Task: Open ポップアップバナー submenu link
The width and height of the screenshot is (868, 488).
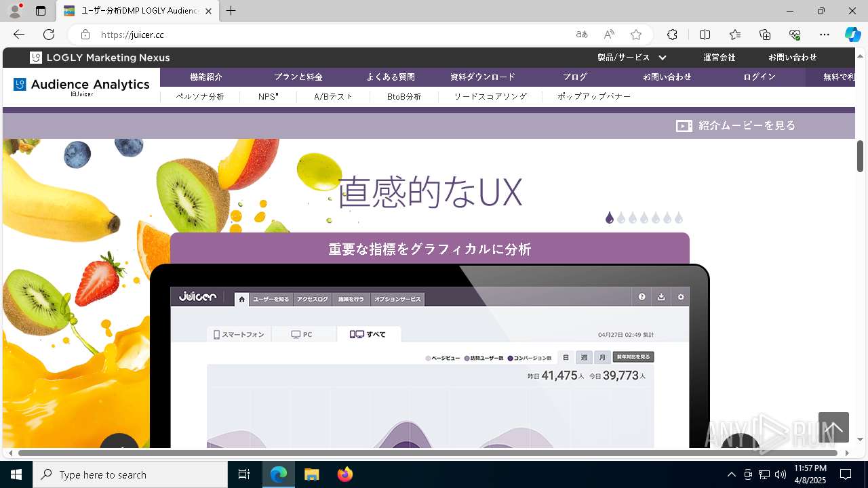Action: [x=594, y=97]
